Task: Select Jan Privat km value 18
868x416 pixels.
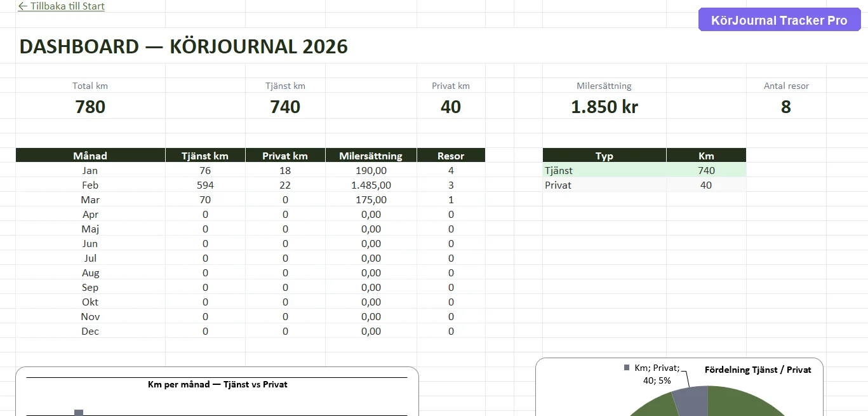Action: point(285,170)
